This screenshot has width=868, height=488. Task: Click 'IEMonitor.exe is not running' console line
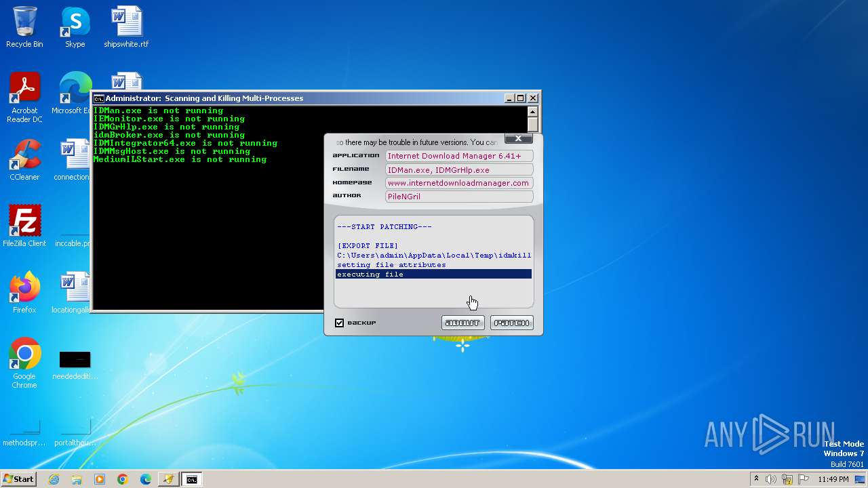click(x=169, y=119)
